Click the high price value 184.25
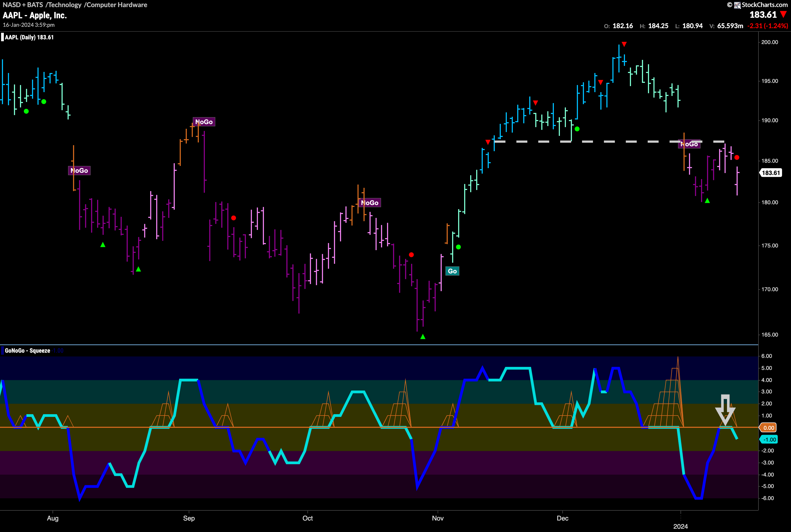This screenshot has width=791, height=532. point(658,26)
